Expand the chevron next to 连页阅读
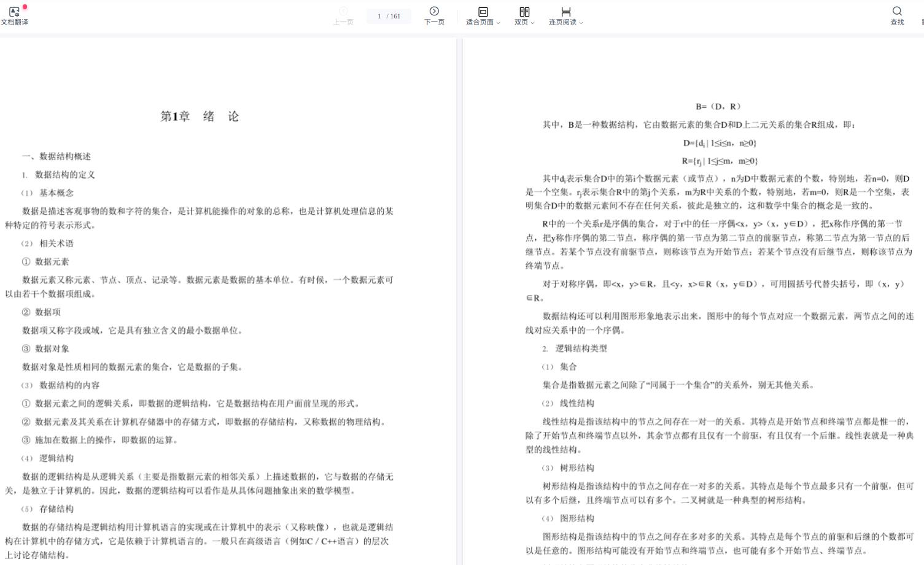This screenshot has height=565, width=924. click(581, 23)
